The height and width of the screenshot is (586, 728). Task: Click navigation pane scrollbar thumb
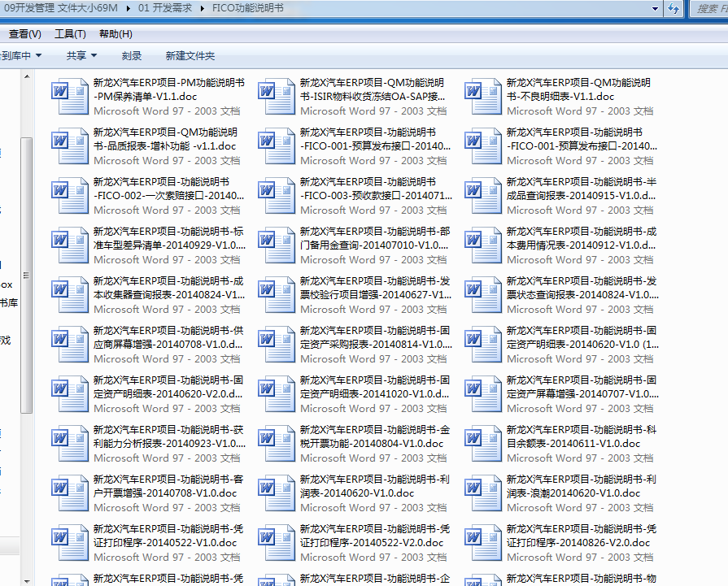[x=27, y=276]
